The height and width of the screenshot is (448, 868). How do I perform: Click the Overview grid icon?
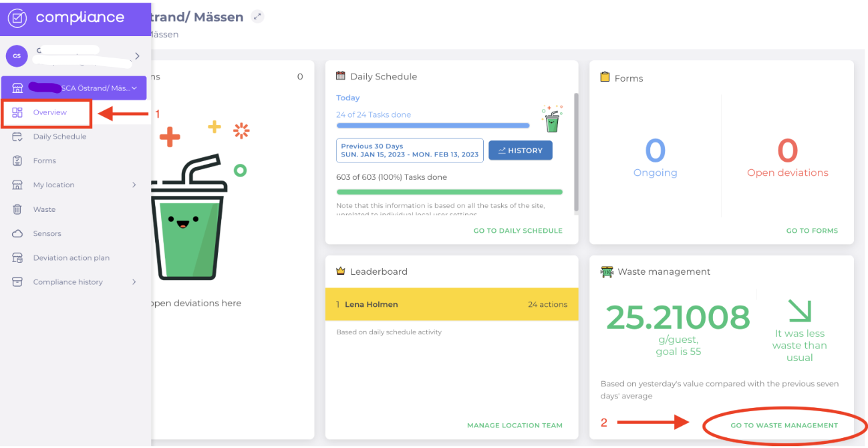tap(17, 112)
